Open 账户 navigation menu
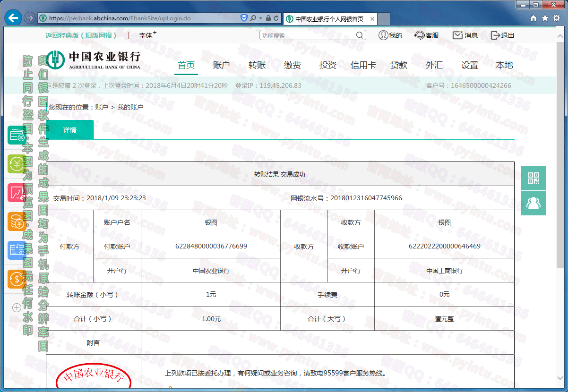The width and height of the screenshot is (568, 392). [221, 65]
